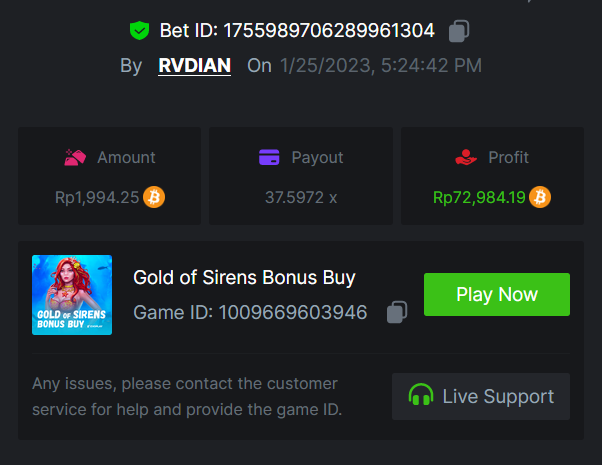Open Live Support chat
Image resolution: width=602 pixels, height=465 pixels.
(x=481, y=396)
